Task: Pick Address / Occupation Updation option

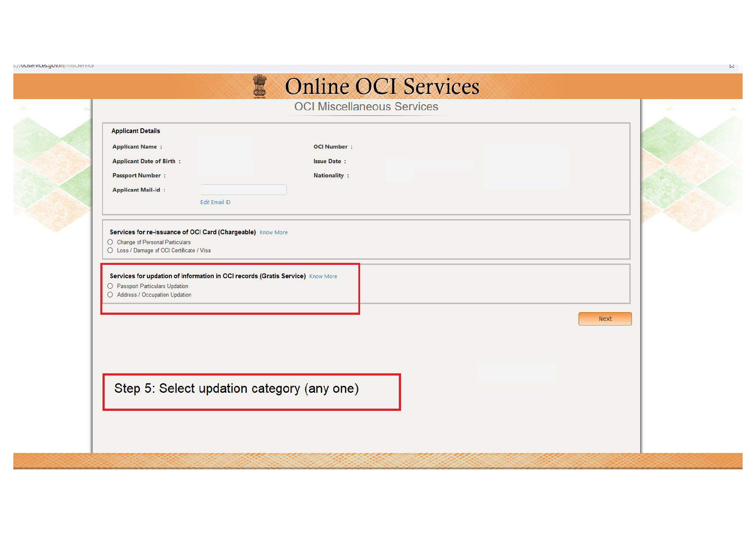Action: 110,295
